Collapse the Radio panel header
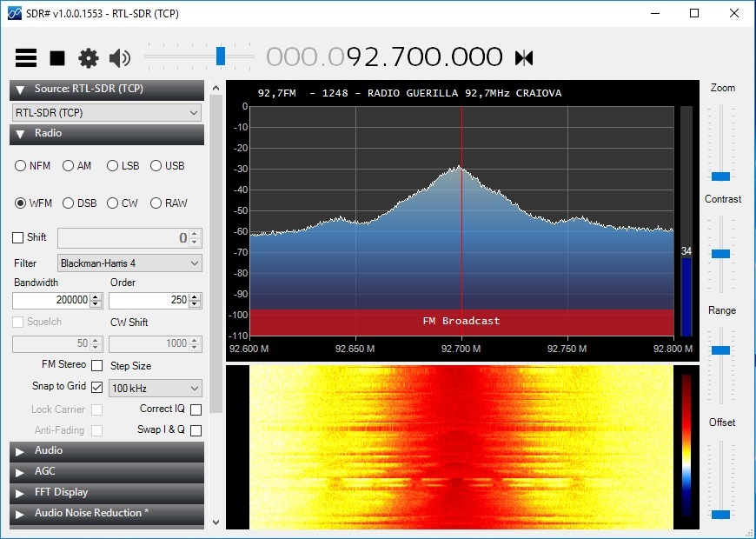 107,134
